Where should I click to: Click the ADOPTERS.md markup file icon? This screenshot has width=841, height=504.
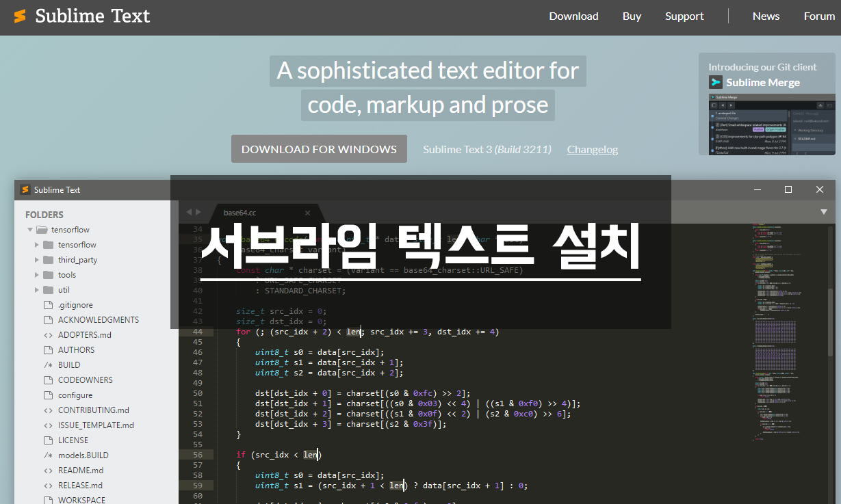[x=48, y=335]
